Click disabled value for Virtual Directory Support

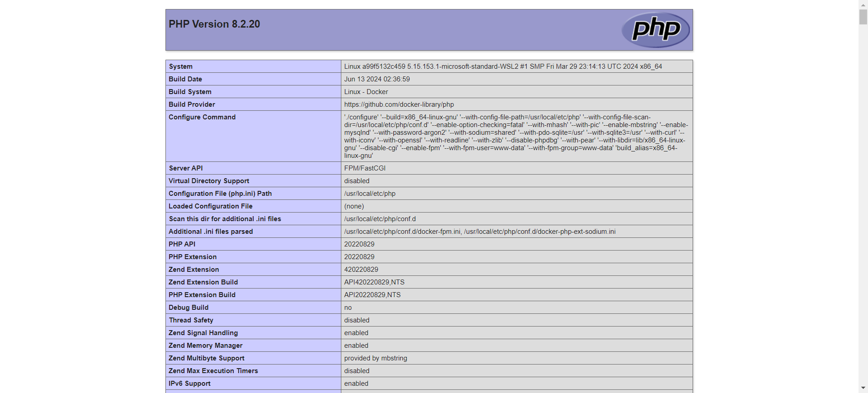click(x=357, y=181)
